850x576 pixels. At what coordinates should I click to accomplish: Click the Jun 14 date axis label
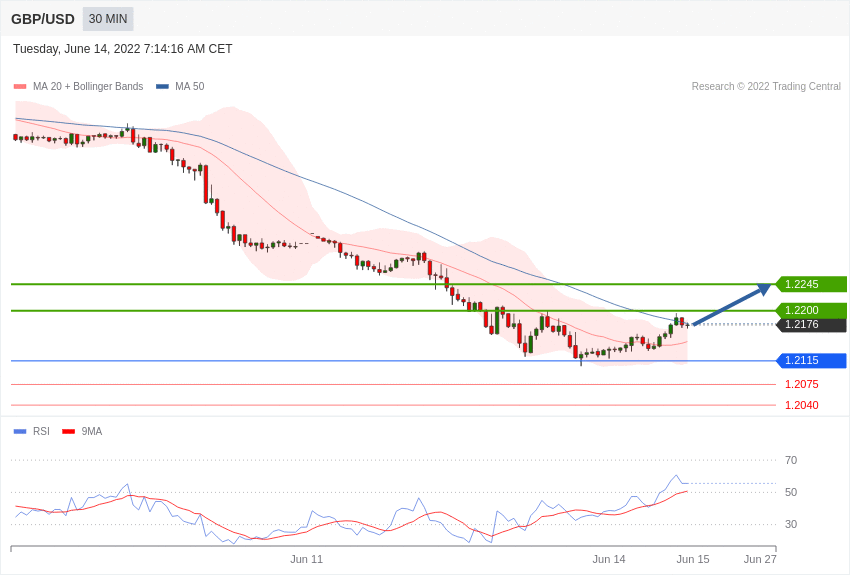coord(609,559)
